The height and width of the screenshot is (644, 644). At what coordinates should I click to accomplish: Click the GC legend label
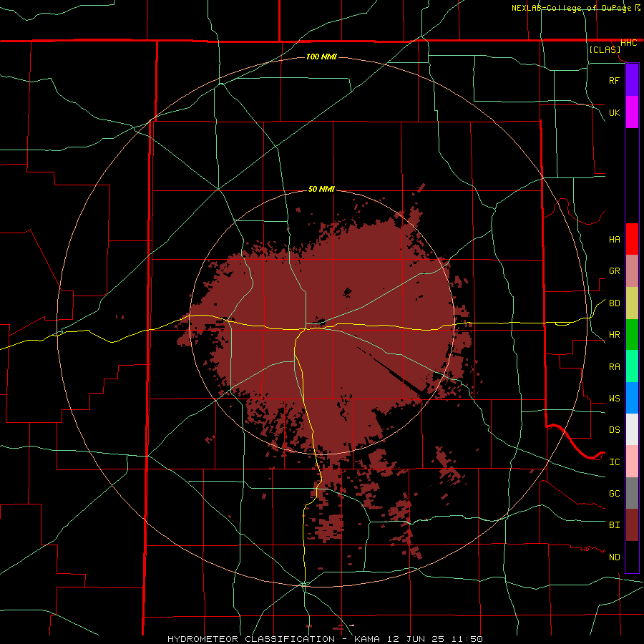coord(614,494)
